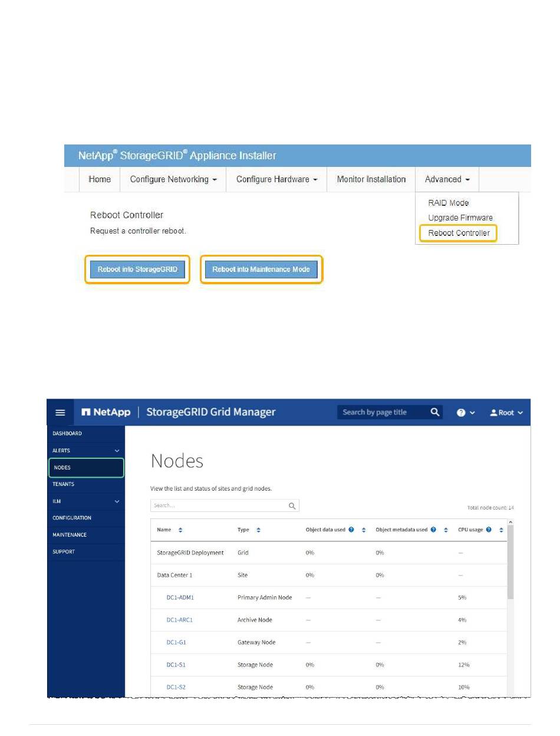Expand the ALERTS sidebar section
Screen dimensions: 560x736
point(86,451)
